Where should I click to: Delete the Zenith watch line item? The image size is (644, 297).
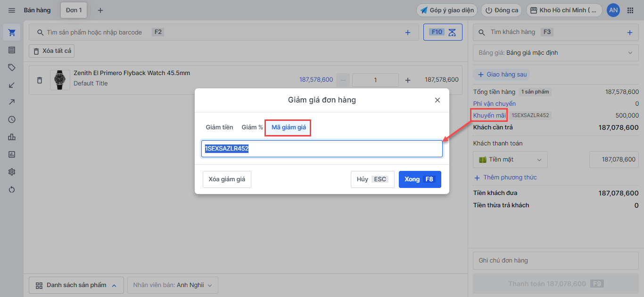pos(40,80)
